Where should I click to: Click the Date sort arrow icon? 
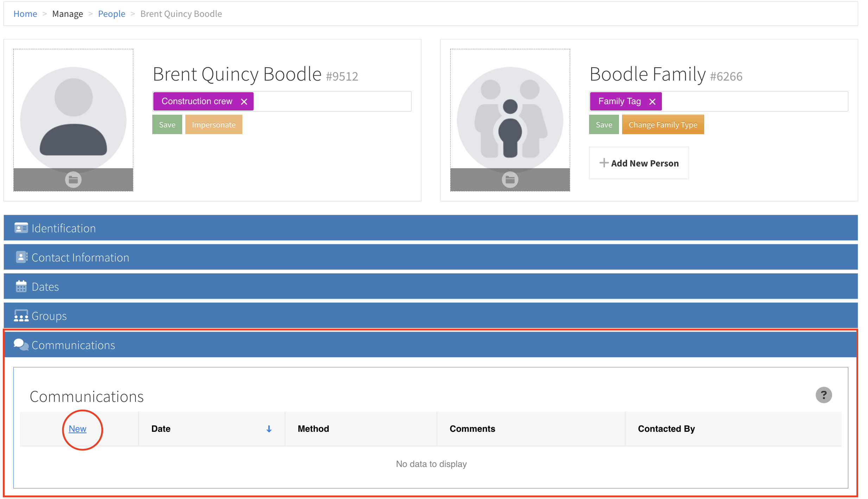coord(269,429)
